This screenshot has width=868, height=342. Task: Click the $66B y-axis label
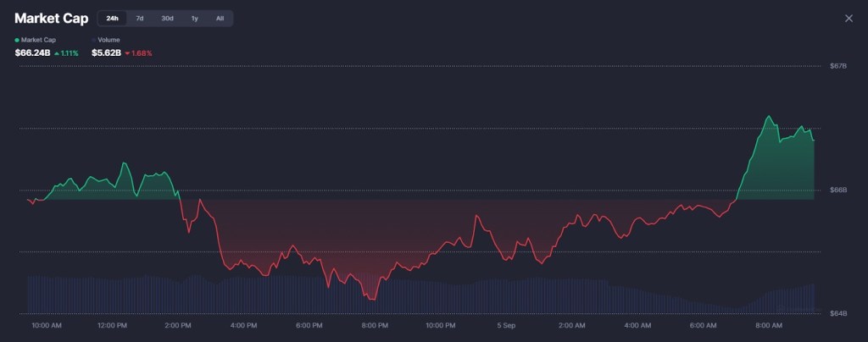coord(838,190)
